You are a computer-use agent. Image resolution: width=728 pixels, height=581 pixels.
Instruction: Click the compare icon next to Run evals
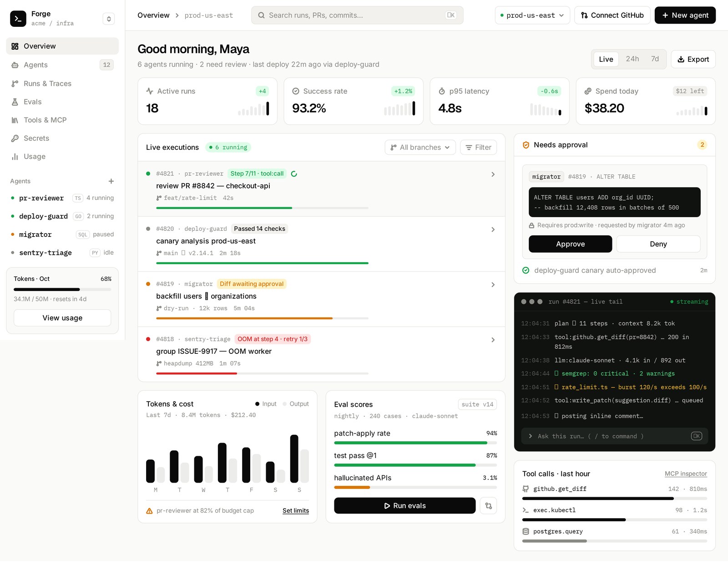coord(489,506)
